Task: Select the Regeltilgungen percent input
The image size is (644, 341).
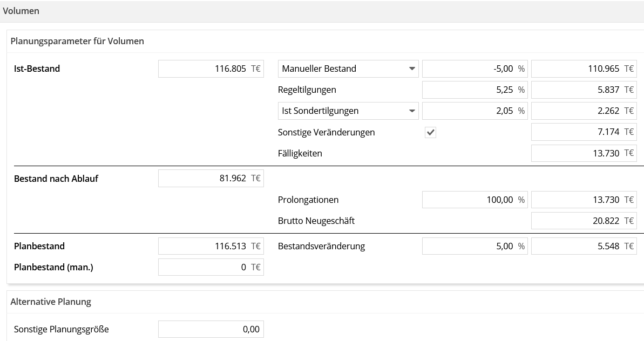Action: [x=476, y=90]
